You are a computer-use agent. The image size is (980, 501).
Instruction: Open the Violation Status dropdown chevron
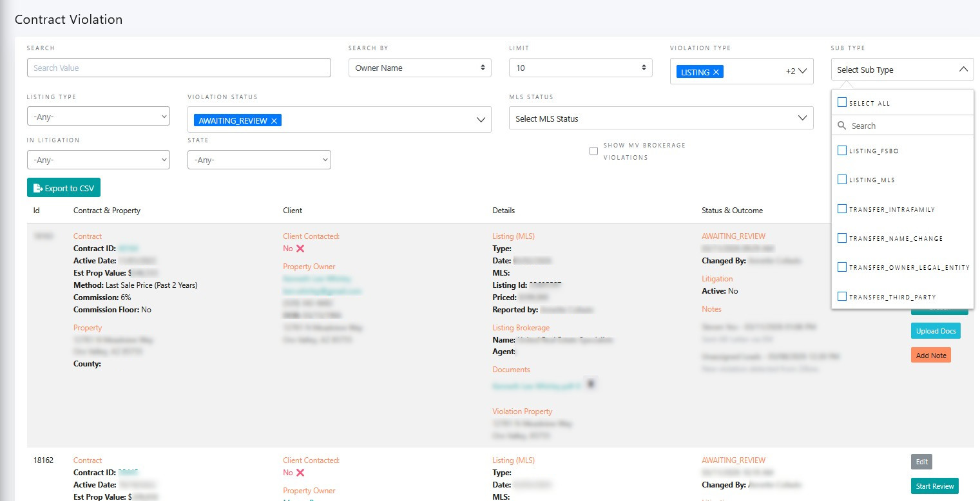point(480,119)
